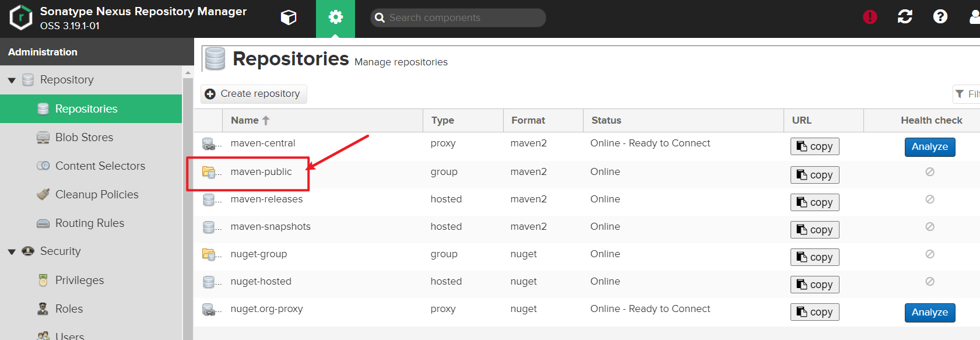Screen dimensions: 980x340
Task: Open the nuget-group repository
Action: [x=586, y=257]
